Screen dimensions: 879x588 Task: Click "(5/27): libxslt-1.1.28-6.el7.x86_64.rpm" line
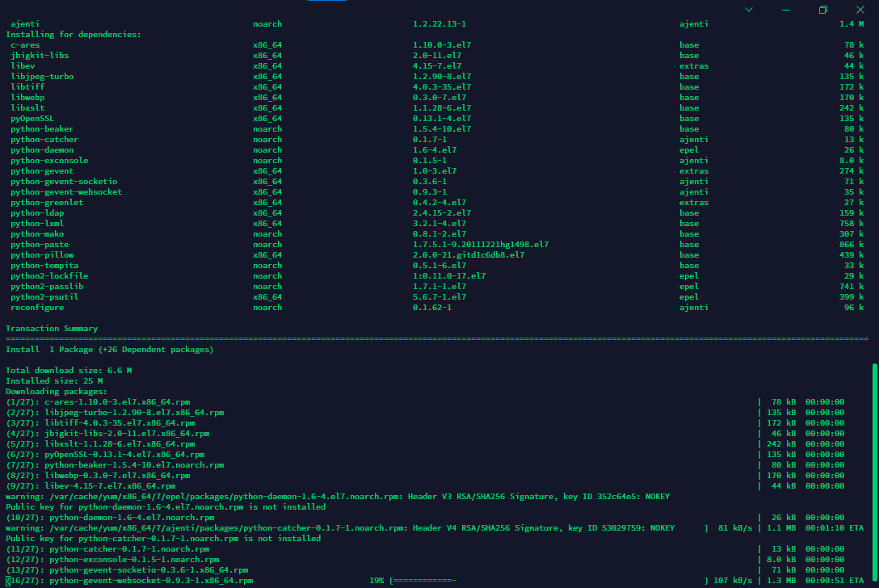(100, 444)
